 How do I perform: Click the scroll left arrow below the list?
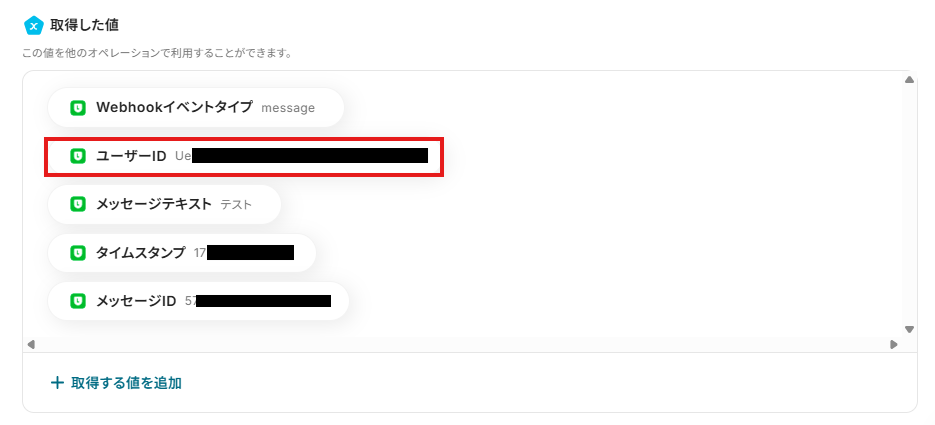click(x=31, y=345)
